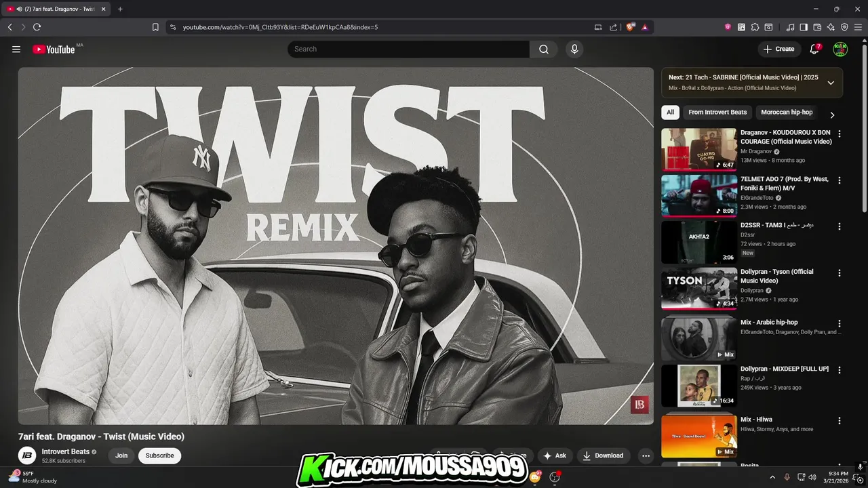The height and width of the screenshot is (488, 868).
Task: Select Moroccan hip-hop filter chip
Action: (787, 113)
